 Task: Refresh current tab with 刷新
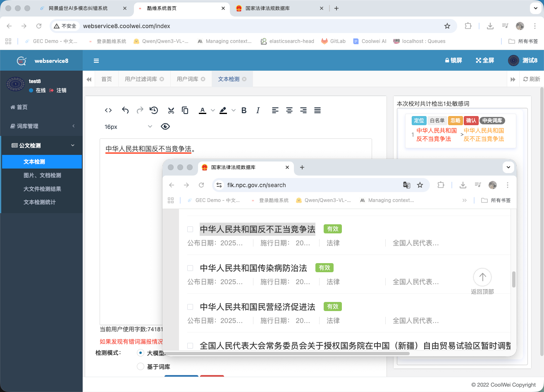coord(532,79)
